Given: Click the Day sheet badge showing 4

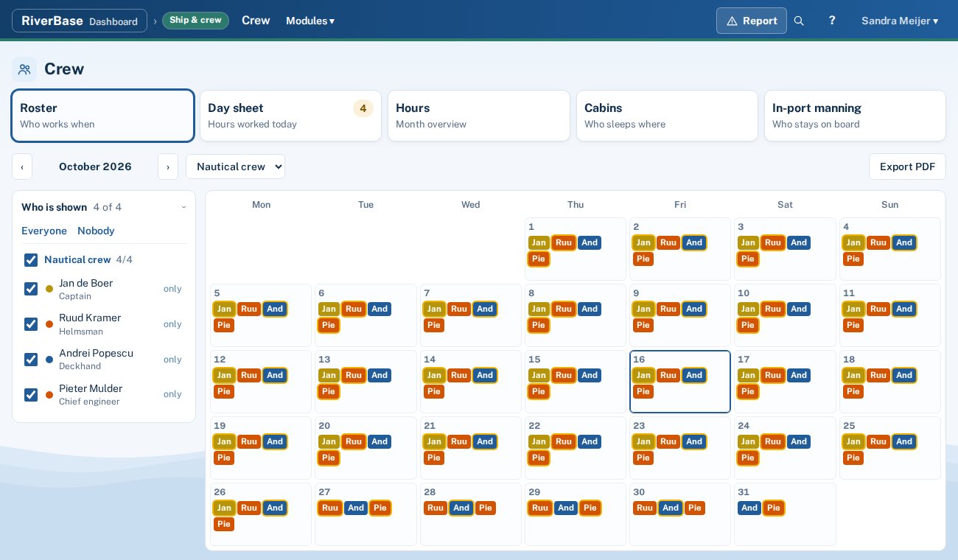Looking at the screenshot, I should [363, 108].
